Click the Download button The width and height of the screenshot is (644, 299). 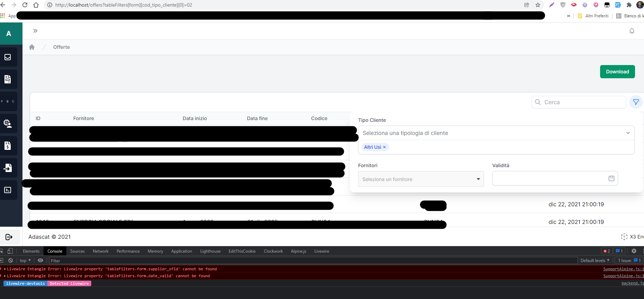[617, 72]
